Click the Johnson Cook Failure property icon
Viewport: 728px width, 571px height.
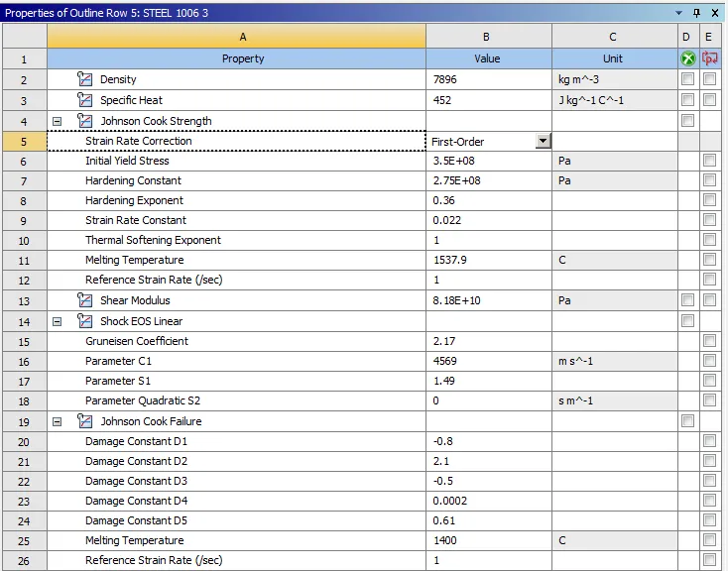84,421
